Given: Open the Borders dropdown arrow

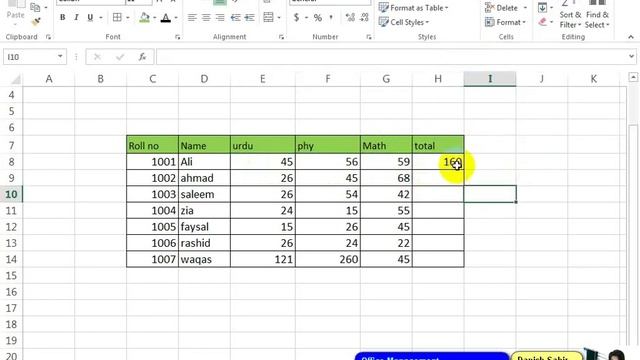Looking at the screenshot, I should [x=128, y=18].
